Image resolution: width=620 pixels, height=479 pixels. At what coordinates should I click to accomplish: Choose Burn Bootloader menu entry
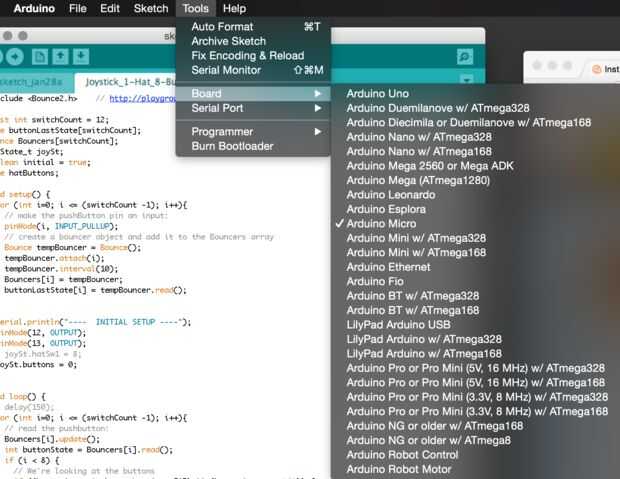(232, 146)
